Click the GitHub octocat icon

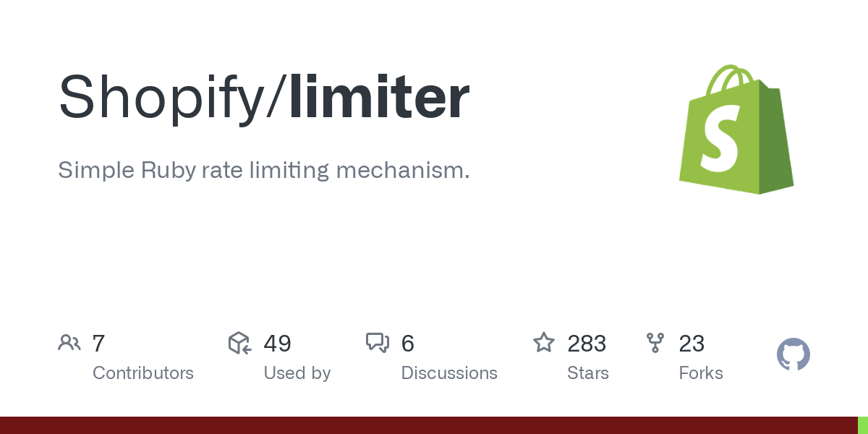[793, 354]
